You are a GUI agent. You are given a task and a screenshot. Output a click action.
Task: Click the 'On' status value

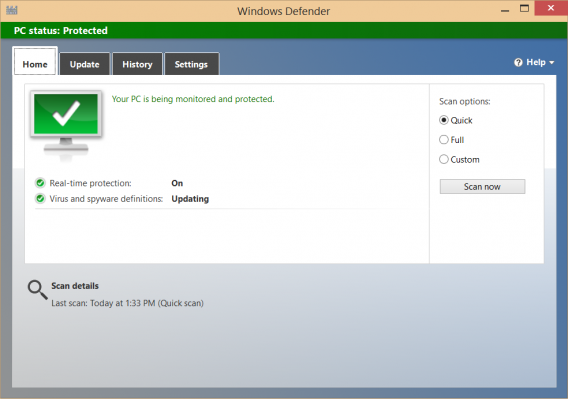pyautogui.click(x=177, y=183)
